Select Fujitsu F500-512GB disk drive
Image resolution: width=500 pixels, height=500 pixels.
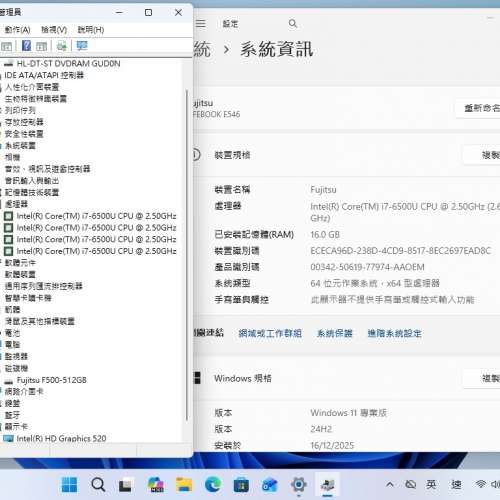(x=52, y=380)
